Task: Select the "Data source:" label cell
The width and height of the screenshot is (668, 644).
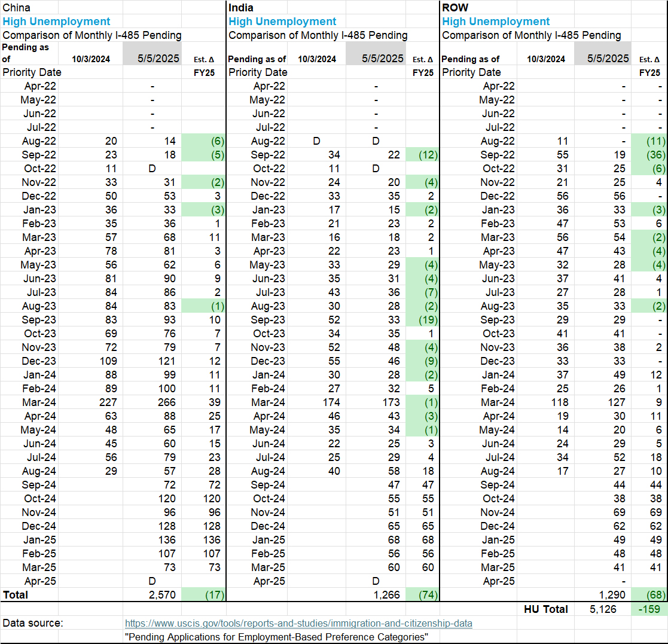Action: click(x=32, y=623)
